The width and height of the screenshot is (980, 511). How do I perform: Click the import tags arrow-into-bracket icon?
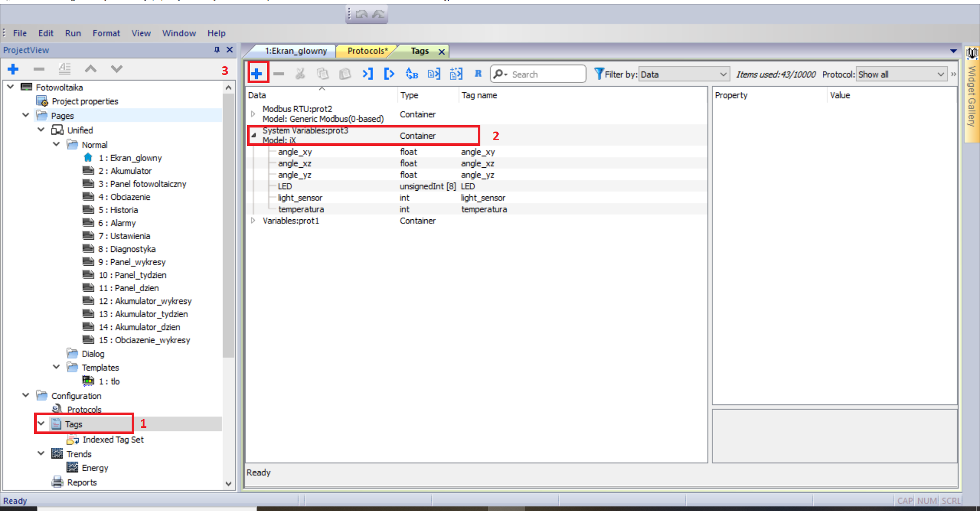point(367,74)
